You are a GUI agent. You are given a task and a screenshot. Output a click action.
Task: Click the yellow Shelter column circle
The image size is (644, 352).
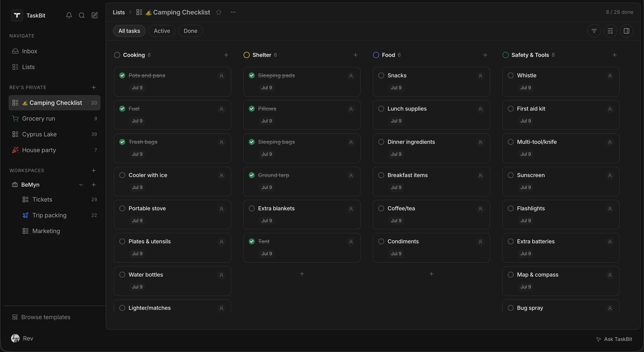tap(246, 55)
